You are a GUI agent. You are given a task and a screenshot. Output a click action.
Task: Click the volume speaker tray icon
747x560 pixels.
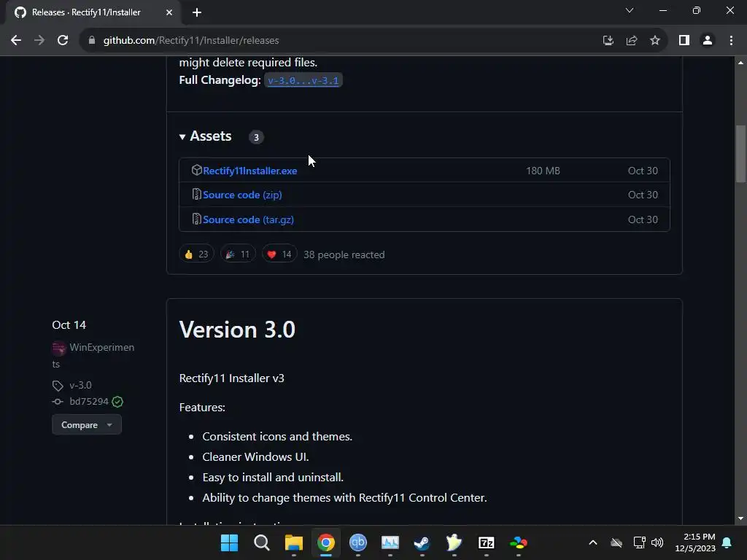(657, 542)
